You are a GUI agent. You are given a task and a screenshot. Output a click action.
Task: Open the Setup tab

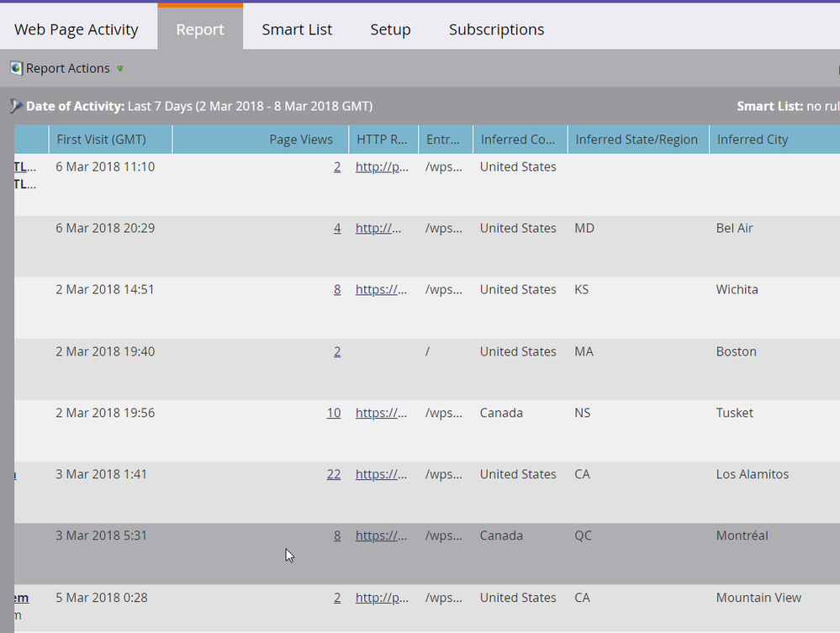click(x=390, y=29)
